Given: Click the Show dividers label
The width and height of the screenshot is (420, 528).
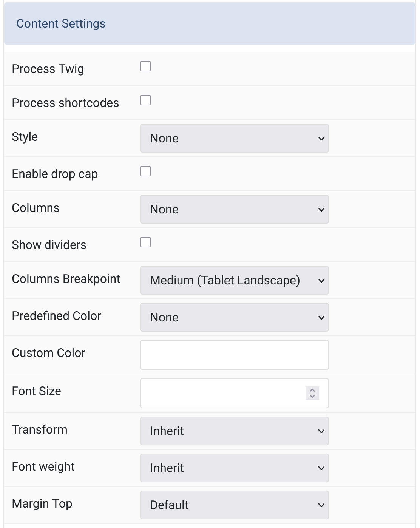Looking at the screenshot, I should 49,245.
